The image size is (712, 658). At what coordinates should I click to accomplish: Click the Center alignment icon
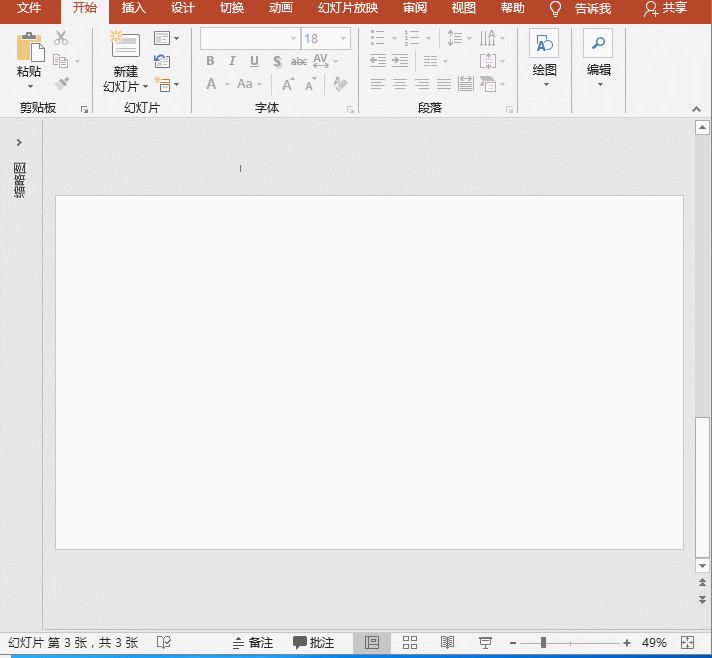coord(400,84)
